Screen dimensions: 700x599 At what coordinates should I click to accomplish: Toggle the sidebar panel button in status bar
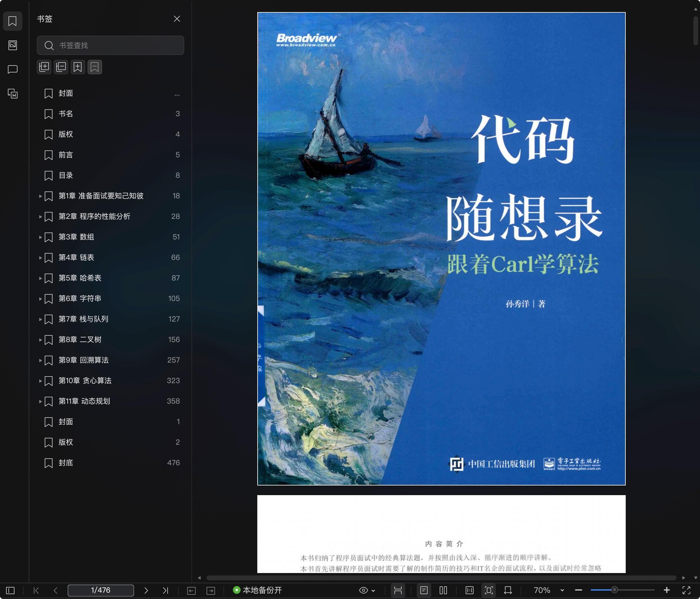point(11,590)
